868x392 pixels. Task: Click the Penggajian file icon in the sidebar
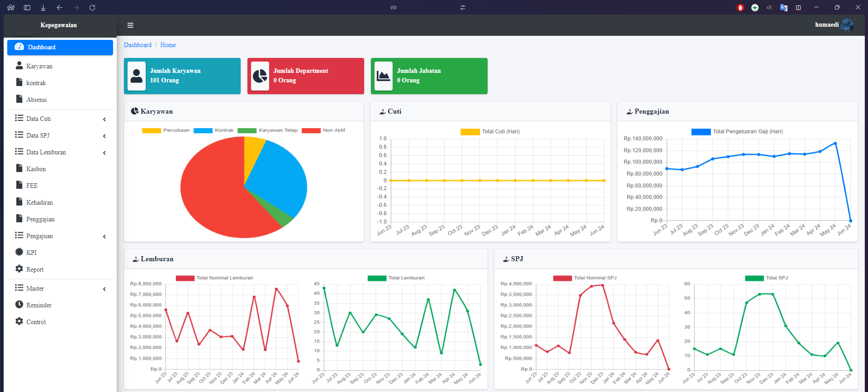19,218
